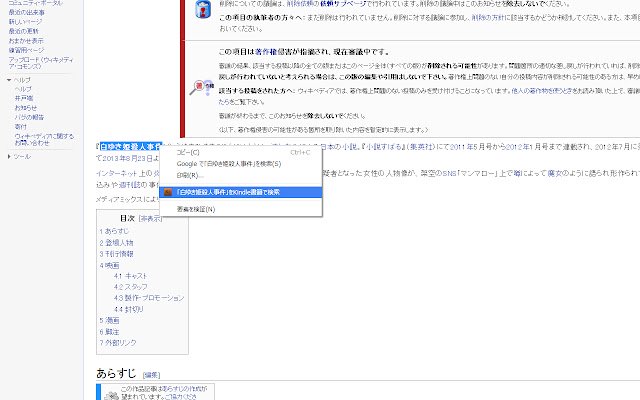Image resolution: width=640 pixels, height=400 pixels.
Task: Click the highlighted 白ゆき姫殺人事件 title text
Action: pos(131,147)
